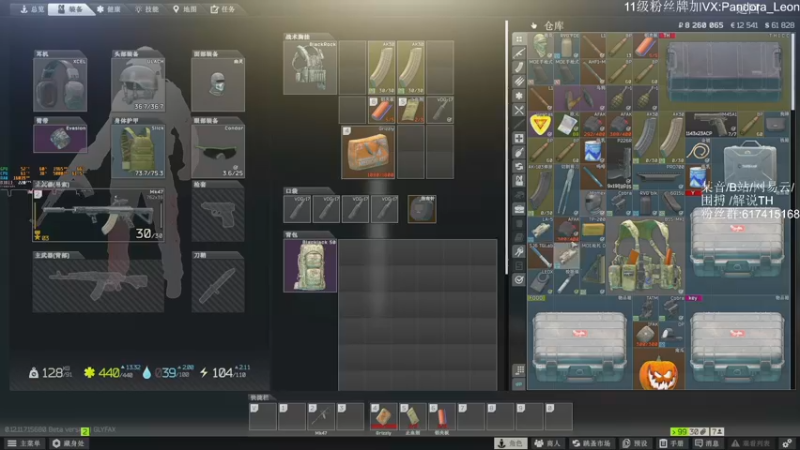Image resolution: width=800 pixels, height=450 pixels.
Task: Open the 手册 handbook
Action: pos(672,443)
